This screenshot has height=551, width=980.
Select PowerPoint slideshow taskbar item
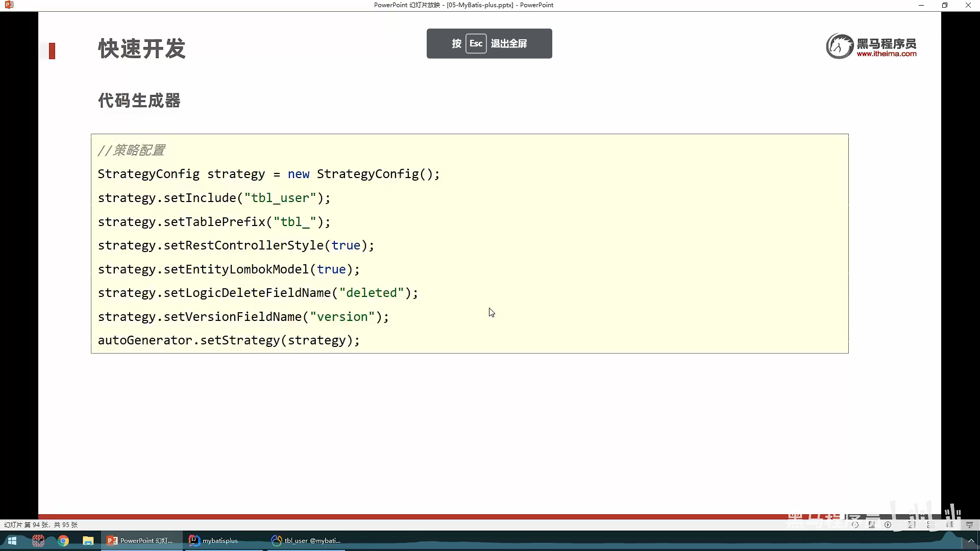click(x=140, y=540)
